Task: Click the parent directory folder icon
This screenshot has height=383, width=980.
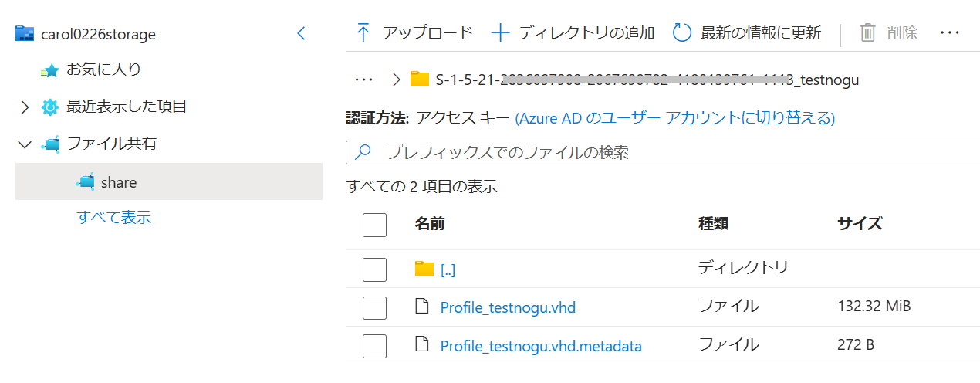Action: 424,269
